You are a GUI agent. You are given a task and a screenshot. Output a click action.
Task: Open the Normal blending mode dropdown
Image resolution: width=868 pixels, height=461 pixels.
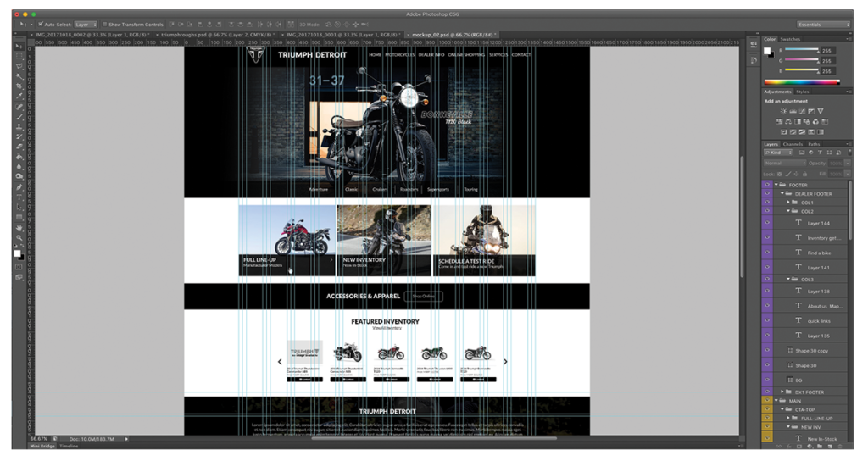pyautogui.click(x=785, y=164)
